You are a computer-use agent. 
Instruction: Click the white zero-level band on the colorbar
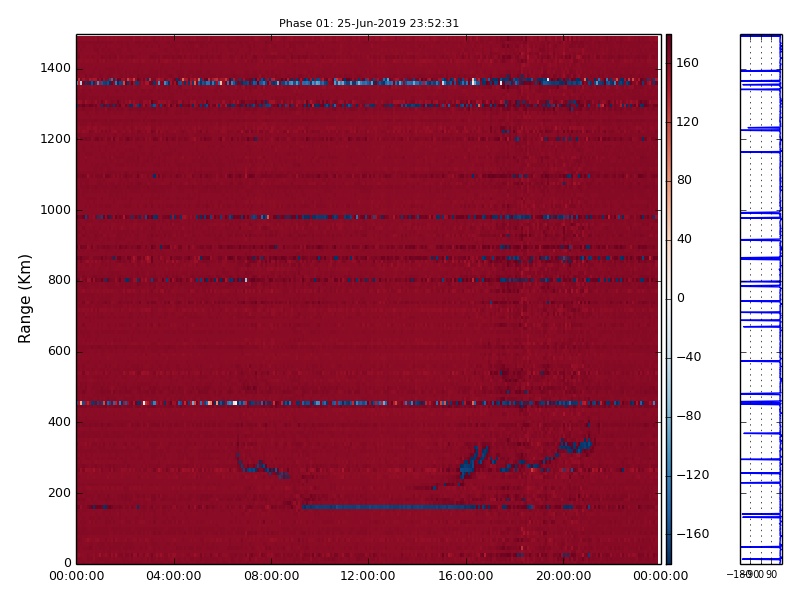668,299
